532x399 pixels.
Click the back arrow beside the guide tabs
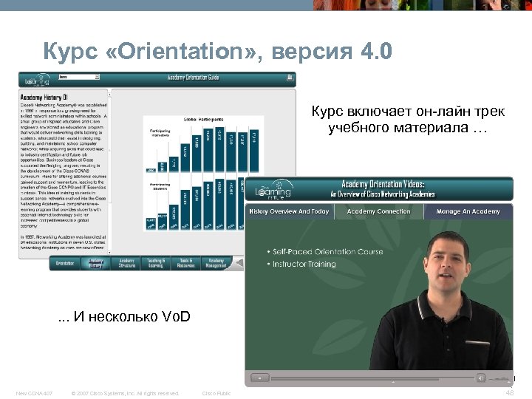239,263
